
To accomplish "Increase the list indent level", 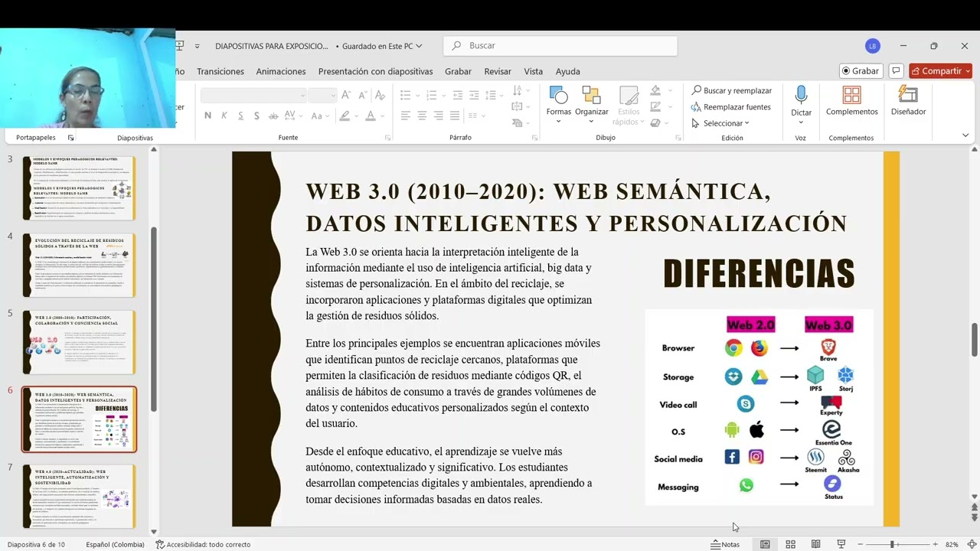I will (475, 95).
